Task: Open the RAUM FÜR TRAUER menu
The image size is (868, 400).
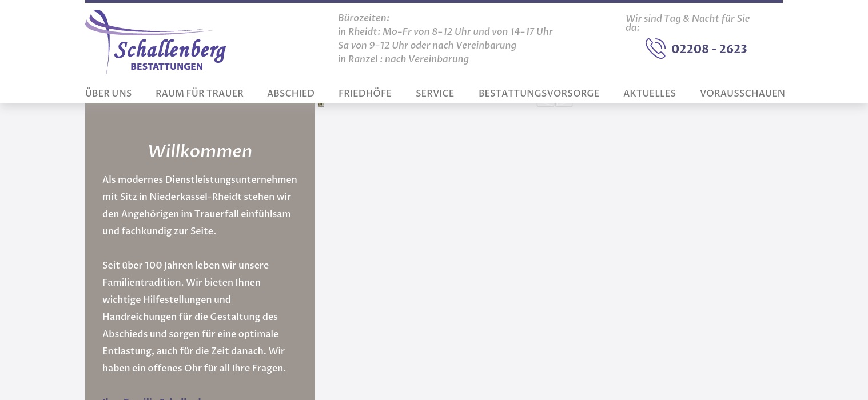Action: (200, 93)
